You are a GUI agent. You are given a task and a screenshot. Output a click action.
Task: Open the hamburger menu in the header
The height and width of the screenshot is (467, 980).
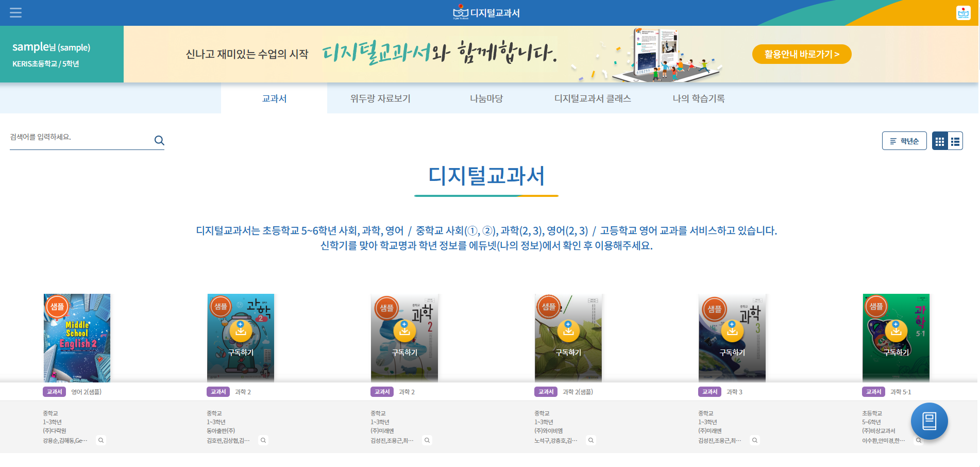15,13
